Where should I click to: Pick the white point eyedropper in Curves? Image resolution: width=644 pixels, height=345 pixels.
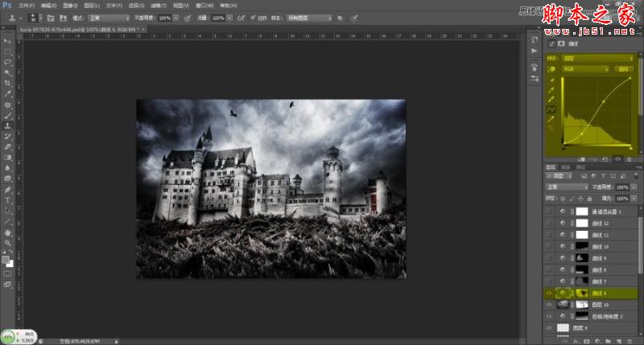tap(551, 99)
